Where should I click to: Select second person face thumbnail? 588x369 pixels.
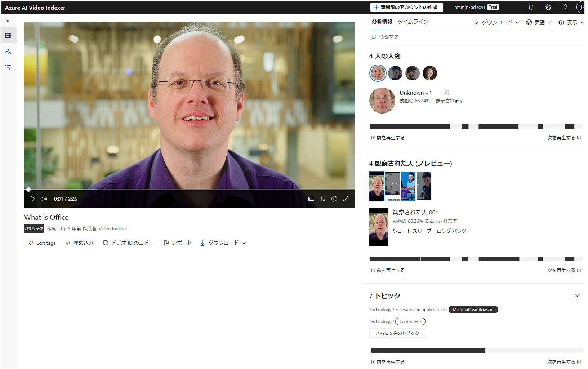tap(395, 73)
